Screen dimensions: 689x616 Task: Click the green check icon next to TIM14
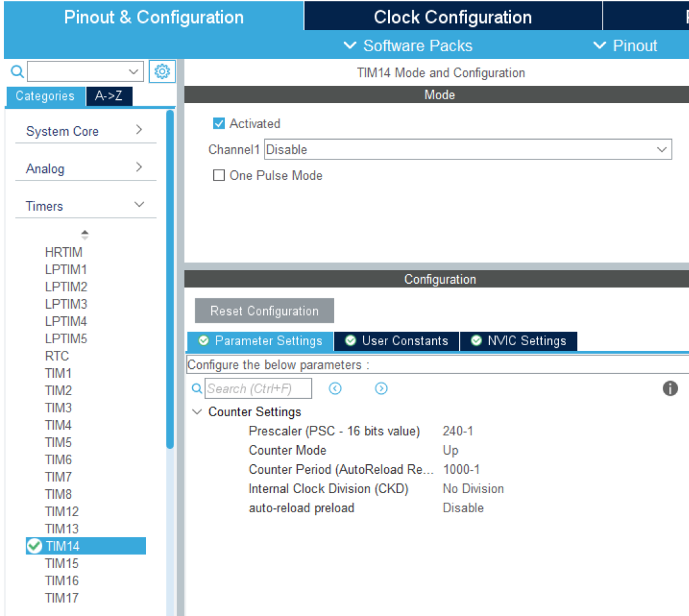tap(35, 546)
